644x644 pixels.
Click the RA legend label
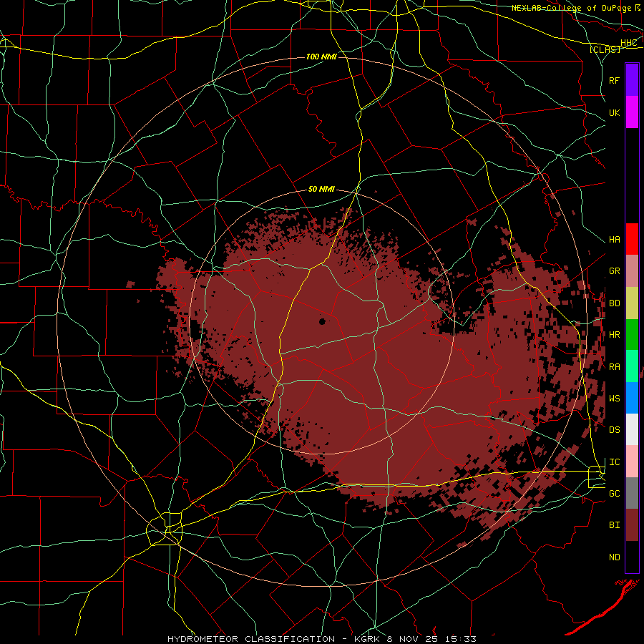(x=614, y=367)
